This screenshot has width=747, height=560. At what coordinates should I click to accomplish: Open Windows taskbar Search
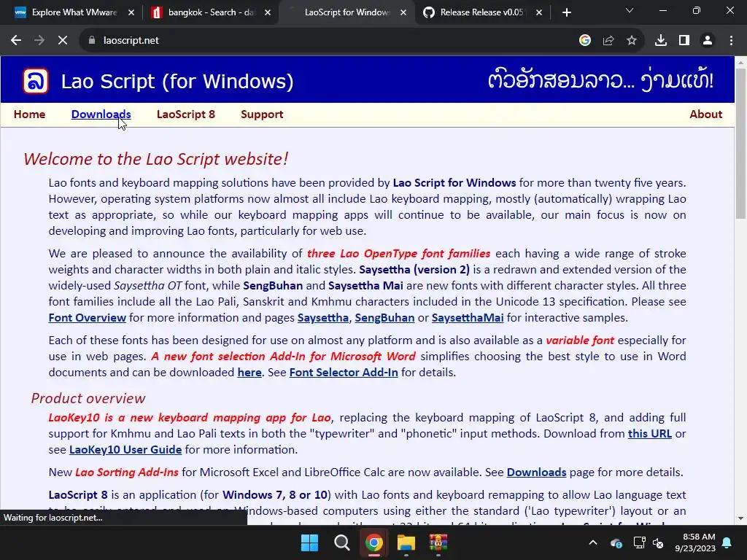pos(341,542)
